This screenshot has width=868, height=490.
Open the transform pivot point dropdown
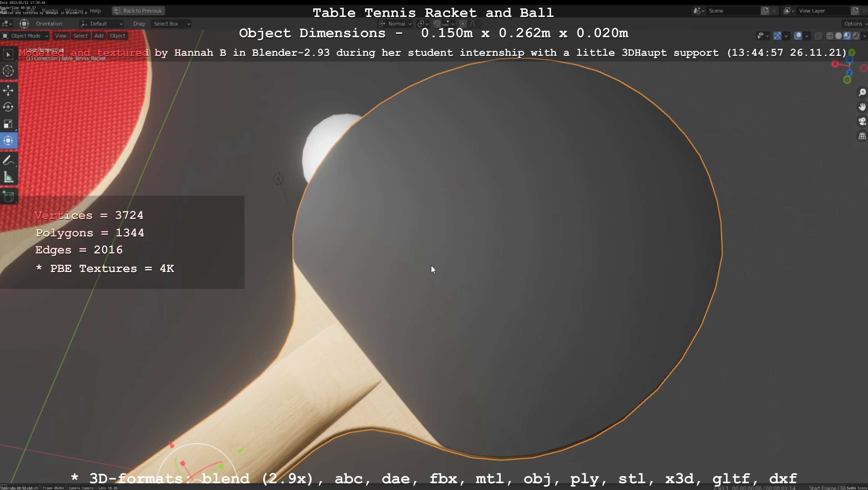pyautogui.click(x=423, y=23)
